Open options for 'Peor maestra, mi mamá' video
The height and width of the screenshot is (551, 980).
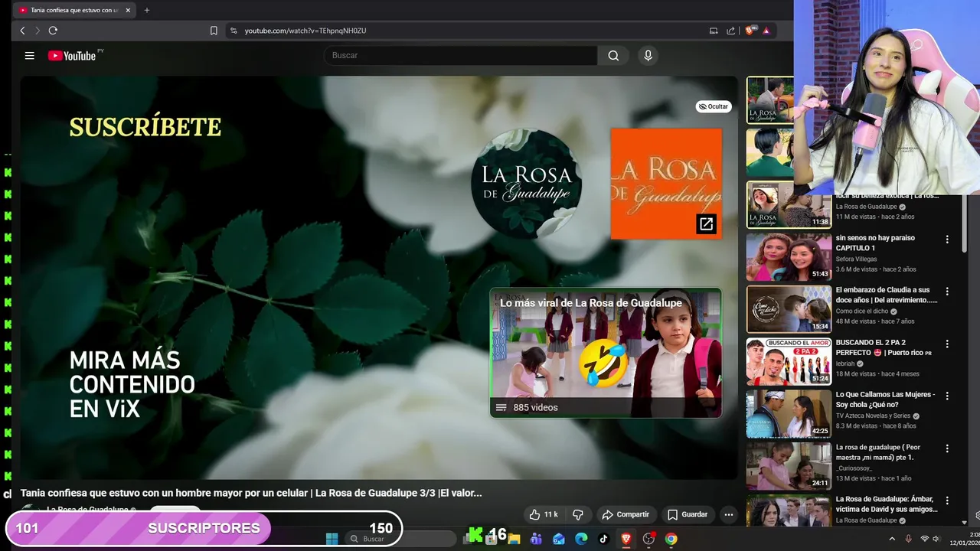[947, 448]
